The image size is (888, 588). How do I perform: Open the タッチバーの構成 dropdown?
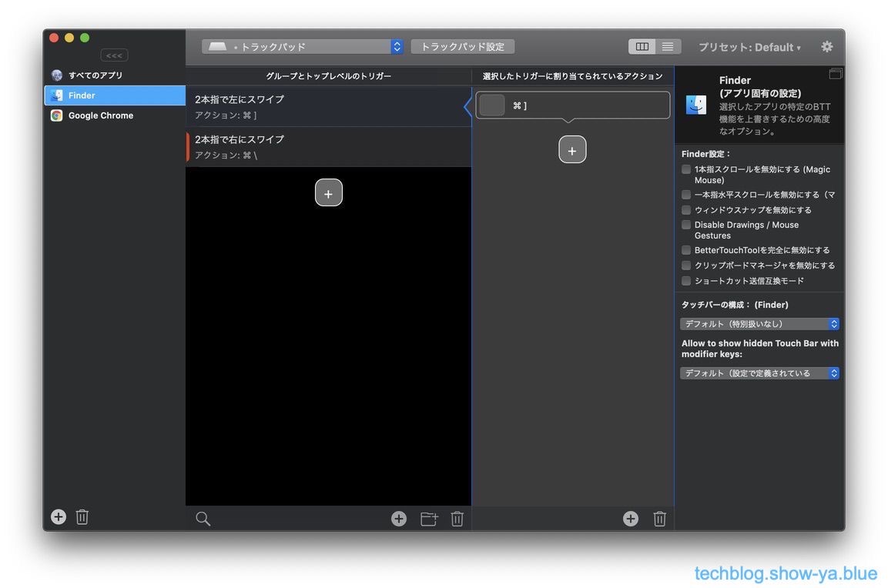click(x=759, y=324)
